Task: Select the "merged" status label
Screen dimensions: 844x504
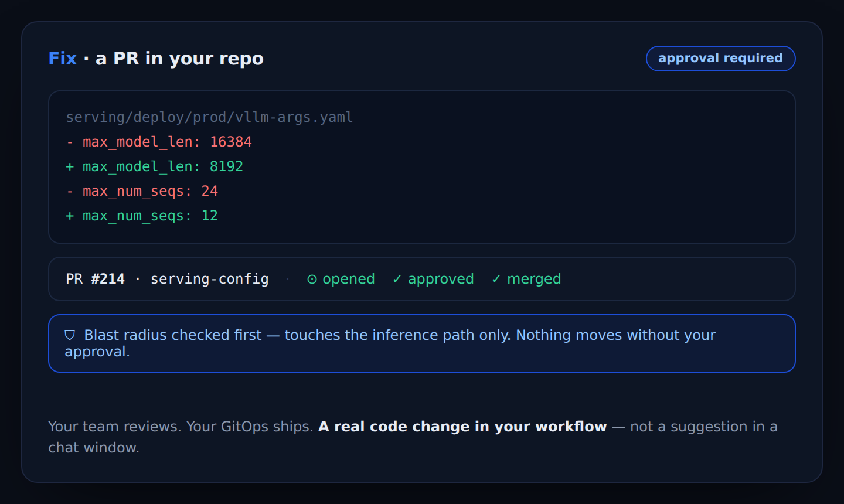Action: tap(534, 279)
